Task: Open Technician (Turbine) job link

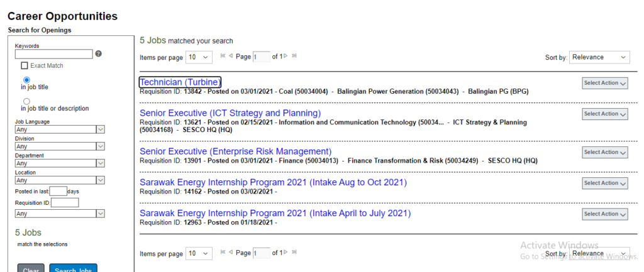Action: (180, 82)
